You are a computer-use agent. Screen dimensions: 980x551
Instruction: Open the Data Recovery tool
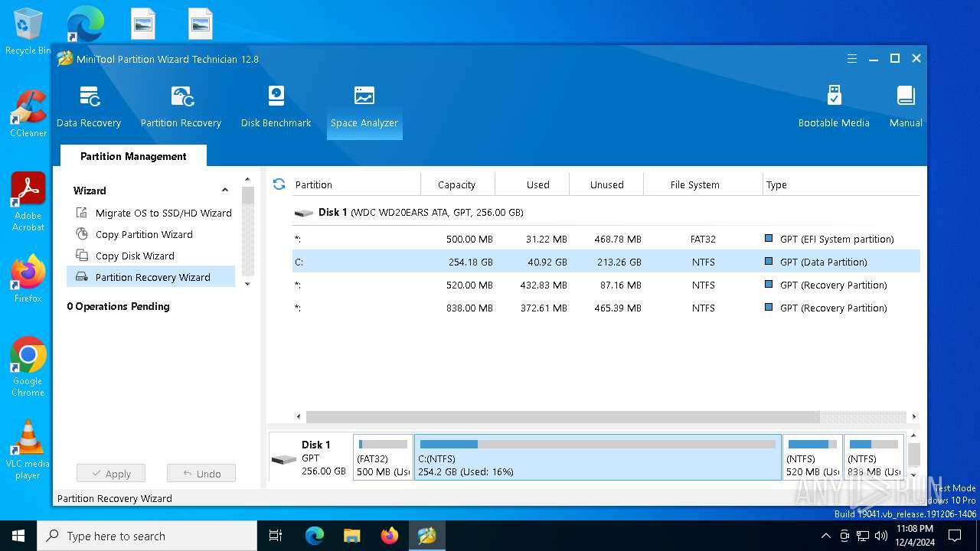click(x=89, y=107)
